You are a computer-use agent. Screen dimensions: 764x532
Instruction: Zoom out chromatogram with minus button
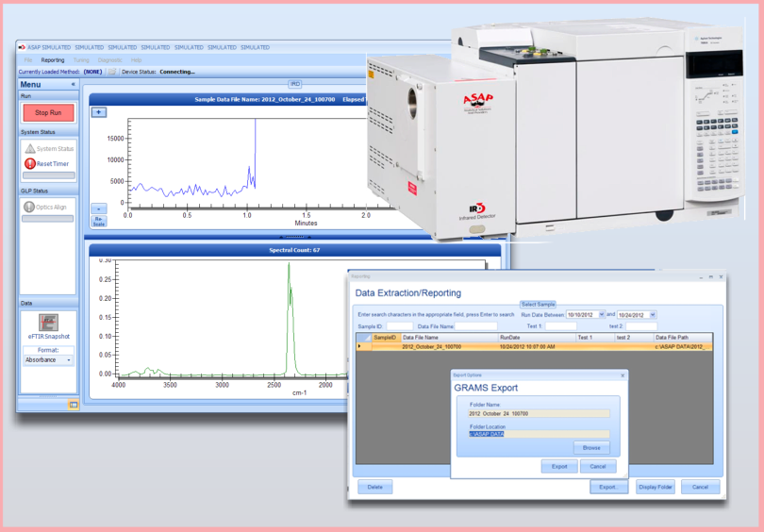pos(99,209)
